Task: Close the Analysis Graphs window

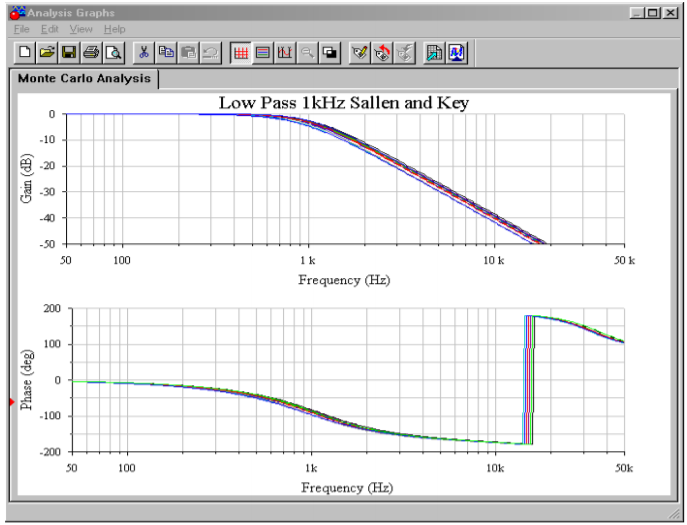Action: pos(670,13)
